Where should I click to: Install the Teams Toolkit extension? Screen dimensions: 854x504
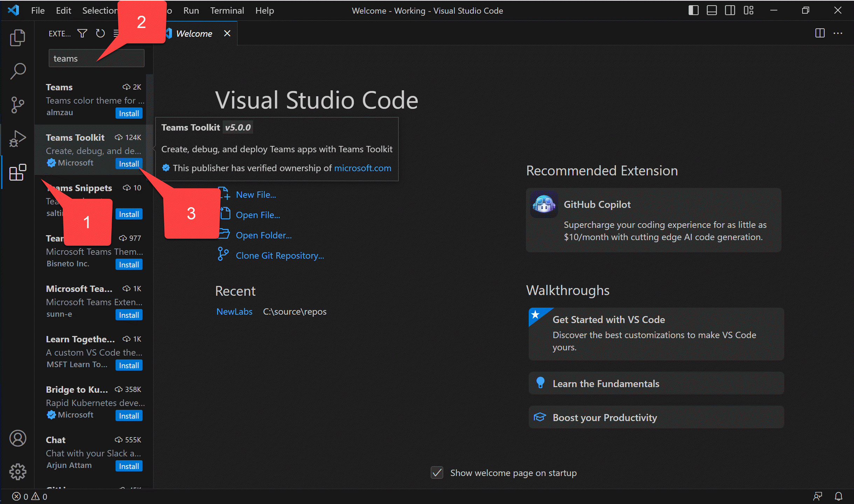(x=129, y=164)
